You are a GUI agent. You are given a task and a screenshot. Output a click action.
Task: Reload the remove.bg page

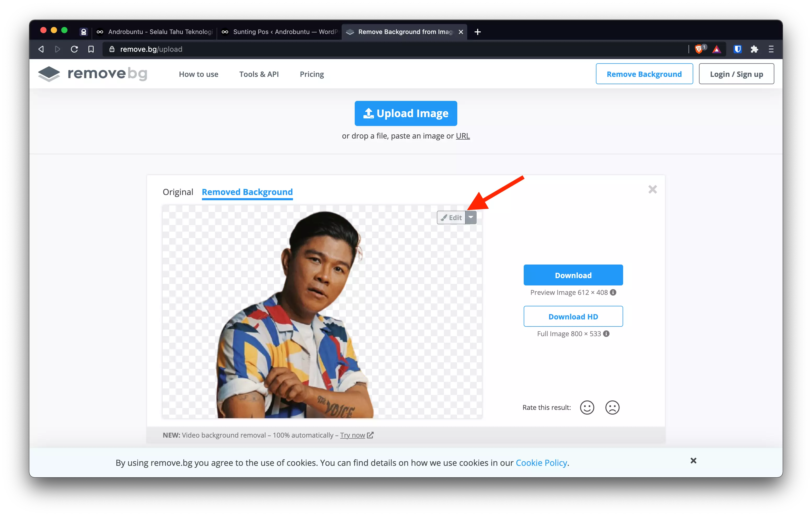coord(75,49)
